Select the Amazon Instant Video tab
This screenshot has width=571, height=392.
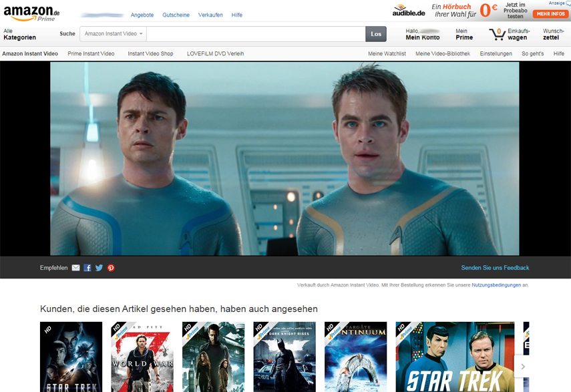[x=30, y=53]
